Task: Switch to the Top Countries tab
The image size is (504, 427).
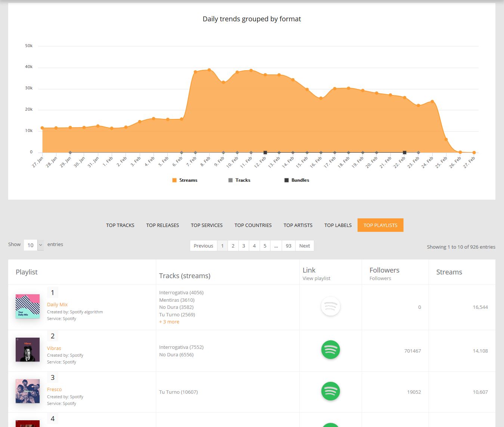Action: (x=253, y=225)
